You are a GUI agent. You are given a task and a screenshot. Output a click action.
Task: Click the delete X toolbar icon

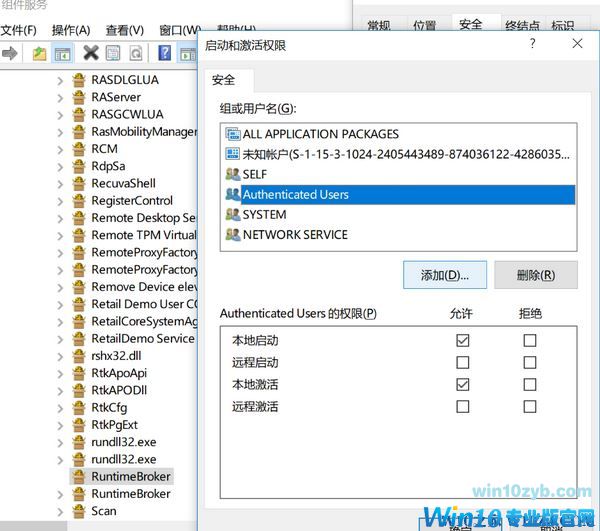[91, 53]
